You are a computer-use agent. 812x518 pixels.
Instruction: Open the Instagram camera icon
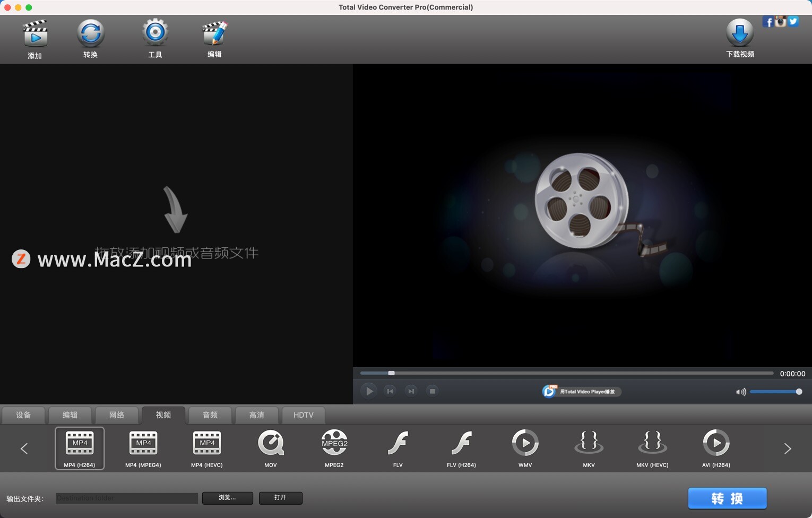[780, 21]
